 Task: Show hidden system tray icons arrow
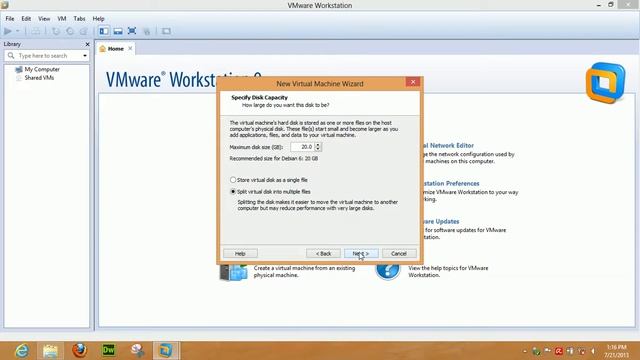click(x=525, y=351)
